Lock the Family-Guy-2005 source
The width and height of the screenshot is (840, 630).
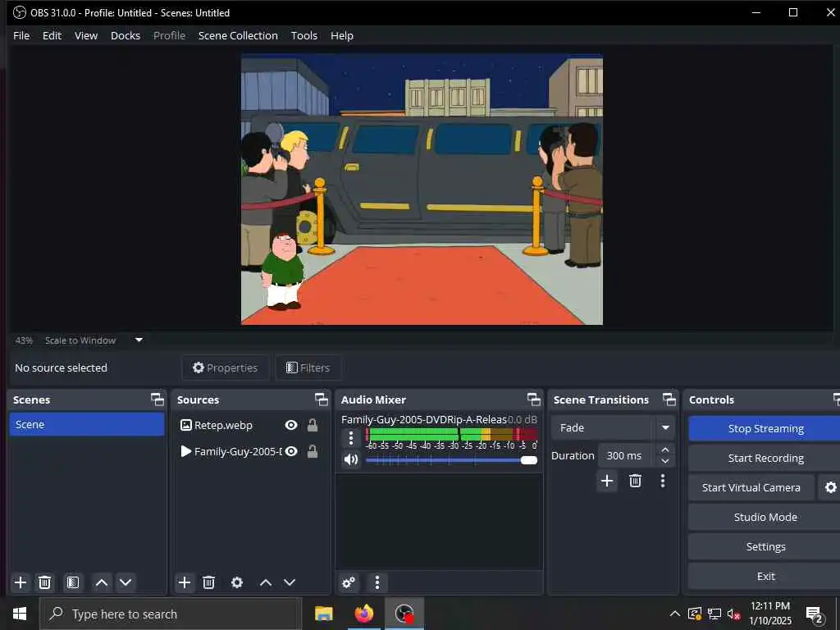(313, 451)
